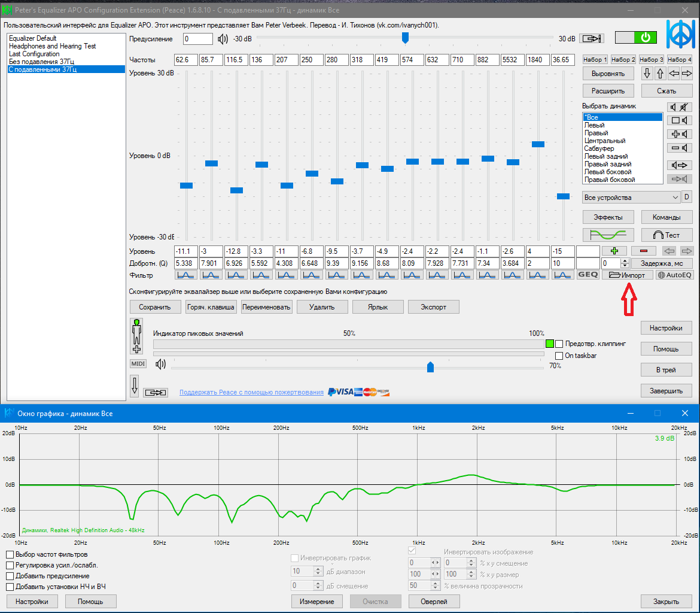The height and width of the screenshot is (613, 700).
Task: Click the shift levels up arrow
Action: 660,74
